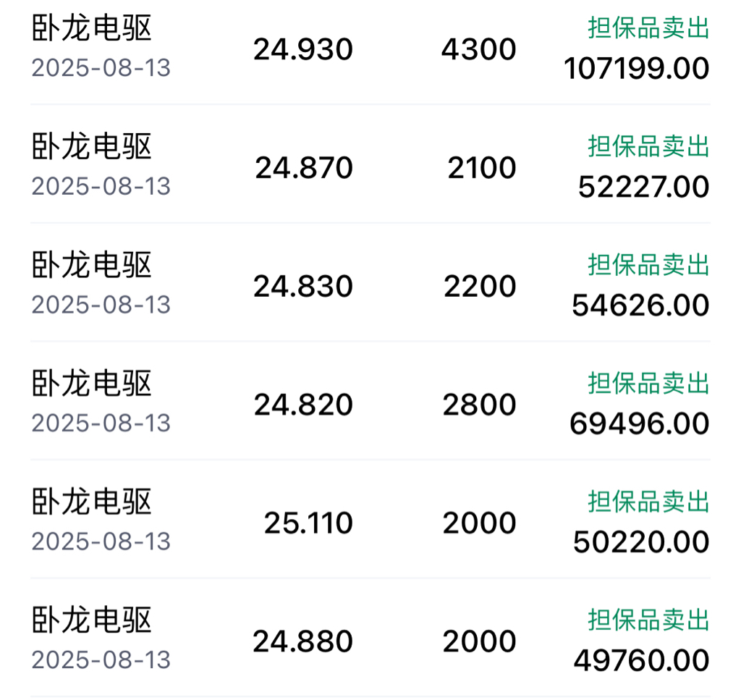Viewport: 741px width, 700px height.
Task: Select the trade record priced 24.870
Action: tap(370, 164)
